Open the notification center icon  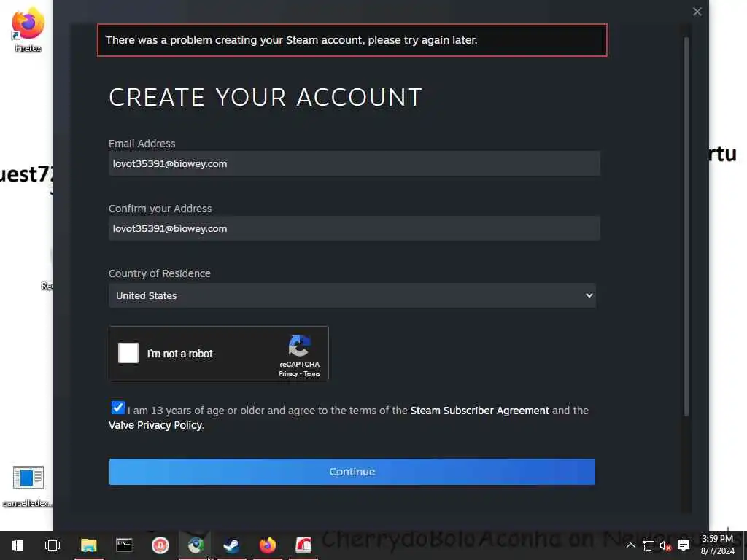[x=684, y=545]
